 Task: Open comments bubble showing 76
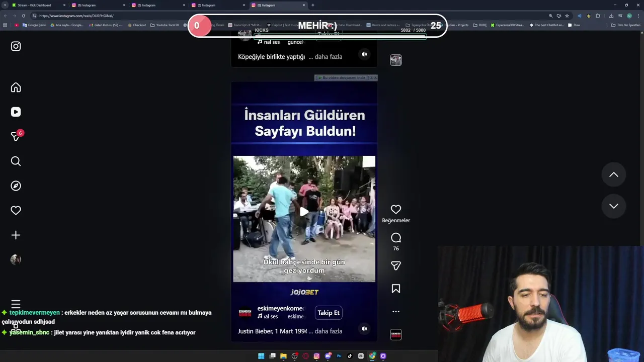click(x=396, y=238)
